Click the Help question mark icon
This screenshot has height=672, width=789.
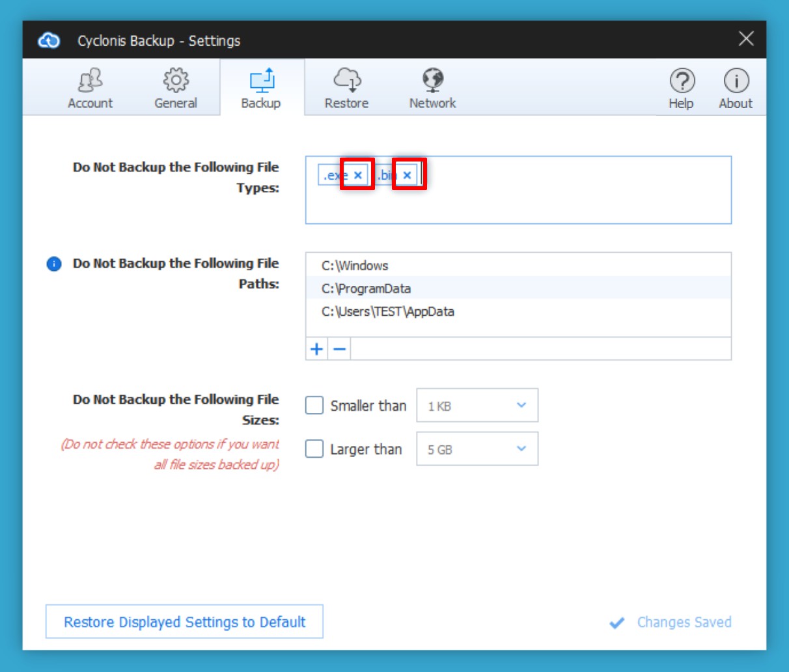[x=681, y=88]
